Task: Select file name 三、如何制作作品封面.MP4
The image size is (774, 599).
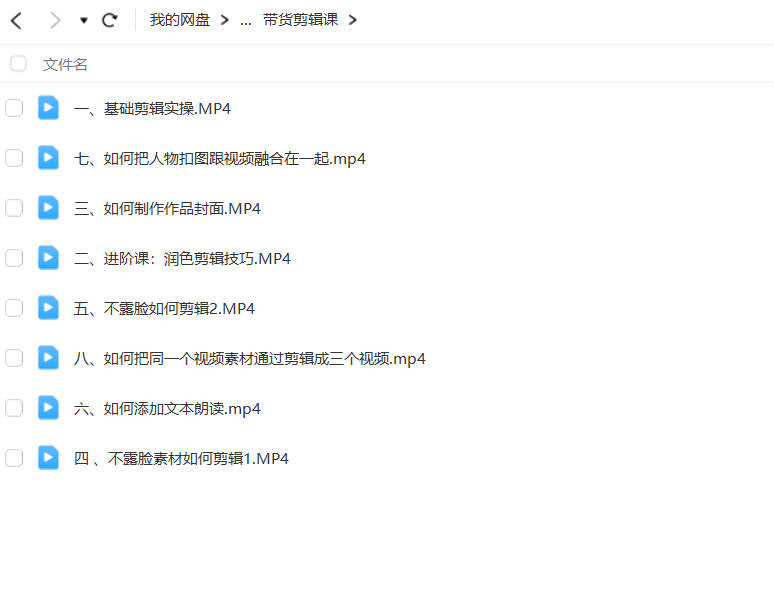Action: [x=167, y=208]
